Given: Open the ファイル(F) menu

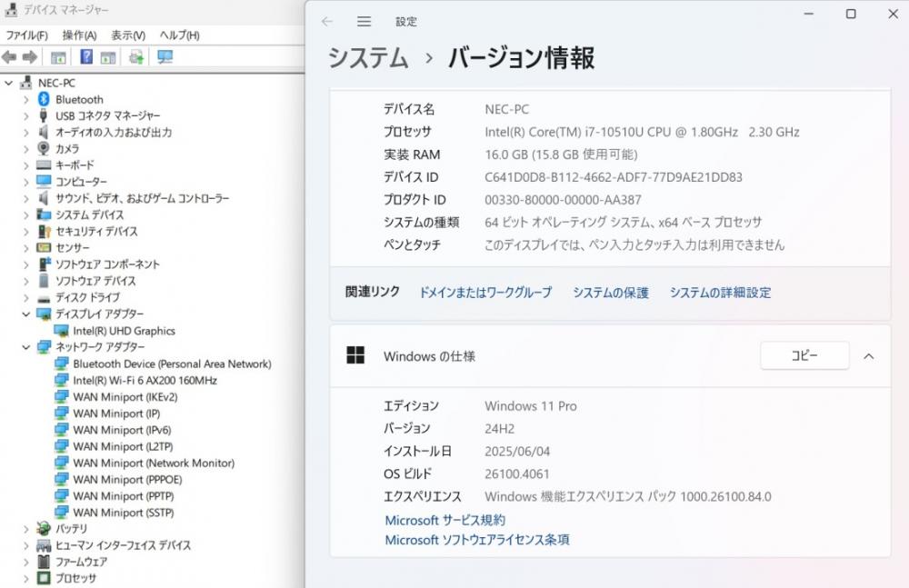Looking at the screenshot, I should click(x=26, y=35).
